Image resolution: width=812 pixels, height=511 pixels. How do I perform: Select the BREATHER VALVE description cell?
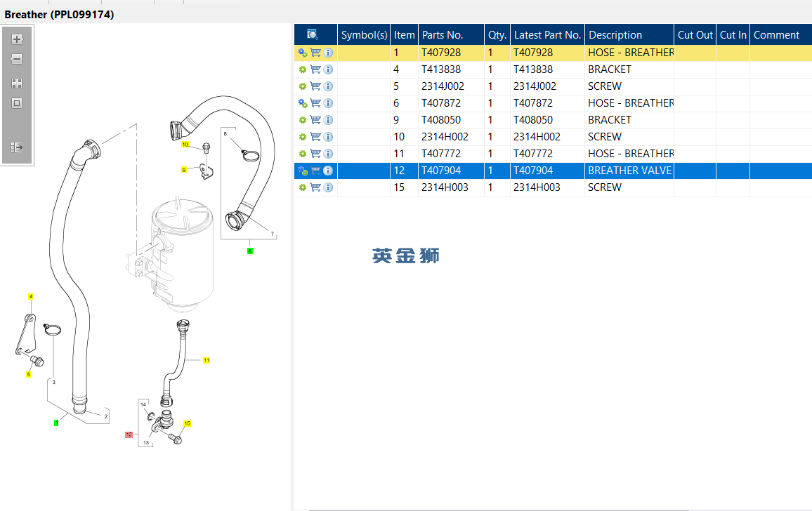(629, 171)
